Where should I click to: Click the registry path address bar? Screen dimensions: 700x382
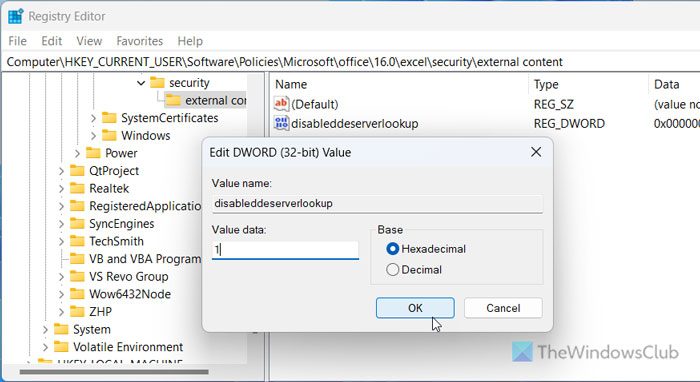[350, 62]
